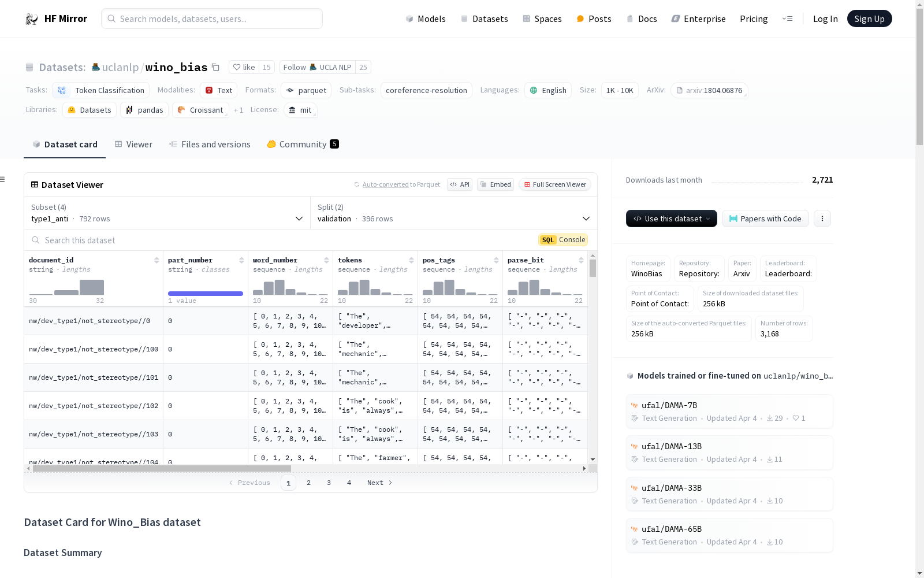Go to Datasets in the top navigation
This screenshot has height=578, width=924.
[x=484, y=18]
